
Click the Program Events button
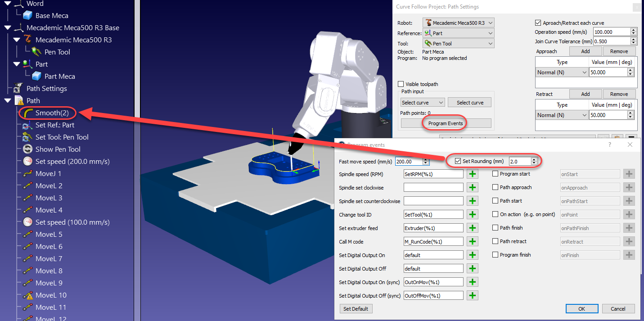coord(446,123)
